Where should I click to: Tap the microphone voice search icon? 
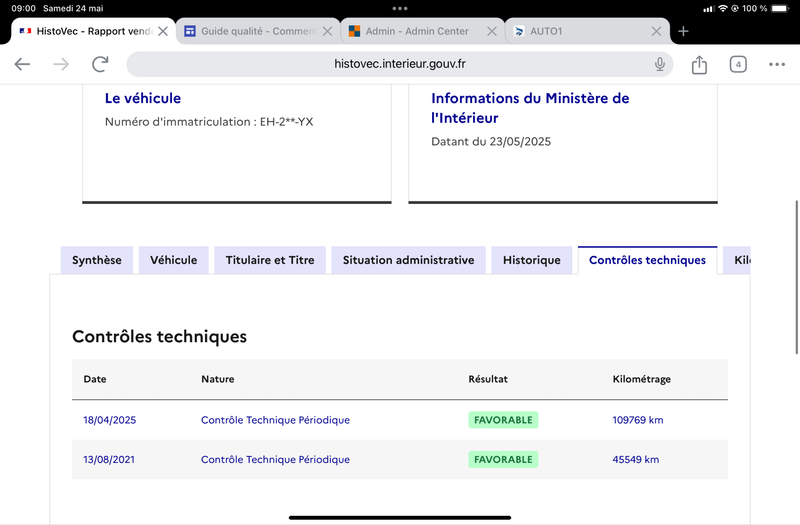click(660, 64)
